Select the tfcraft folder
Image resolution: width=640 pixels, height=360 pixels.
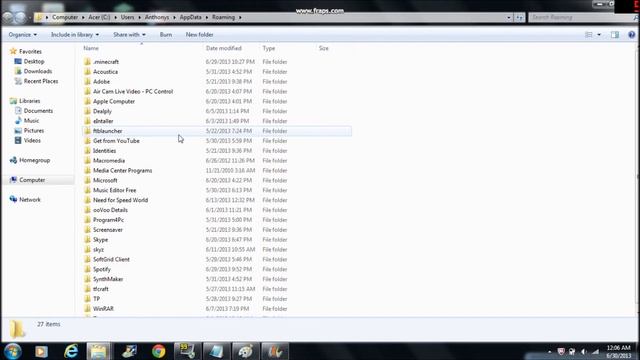pyautogui.click(x=101, y=289)
